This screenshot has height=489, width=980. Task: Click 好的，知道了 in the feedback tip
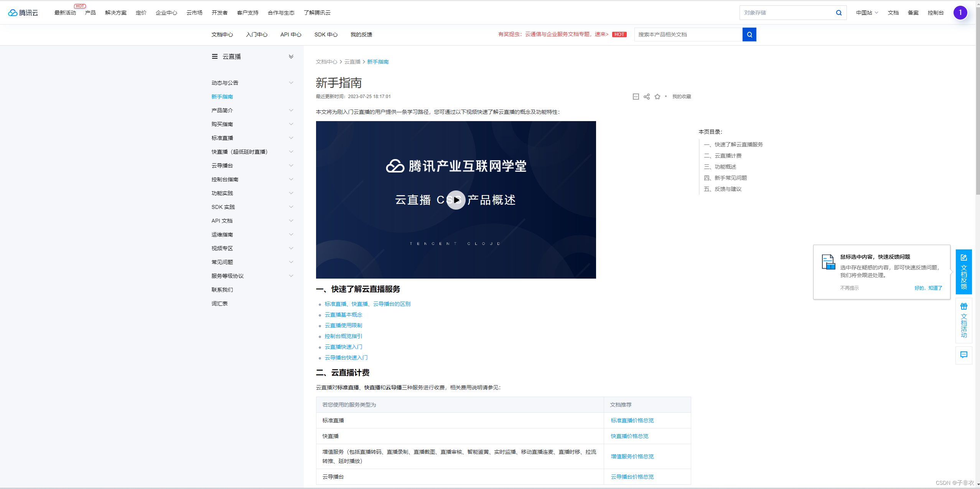pyautogui.click(x=928, y=288)
